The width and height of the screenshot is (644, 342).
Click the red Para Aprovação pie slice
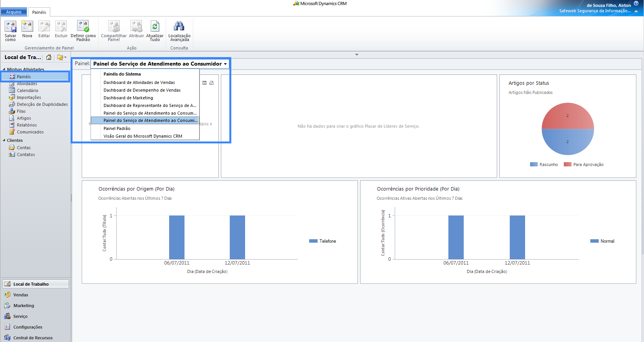coord(568,116)
